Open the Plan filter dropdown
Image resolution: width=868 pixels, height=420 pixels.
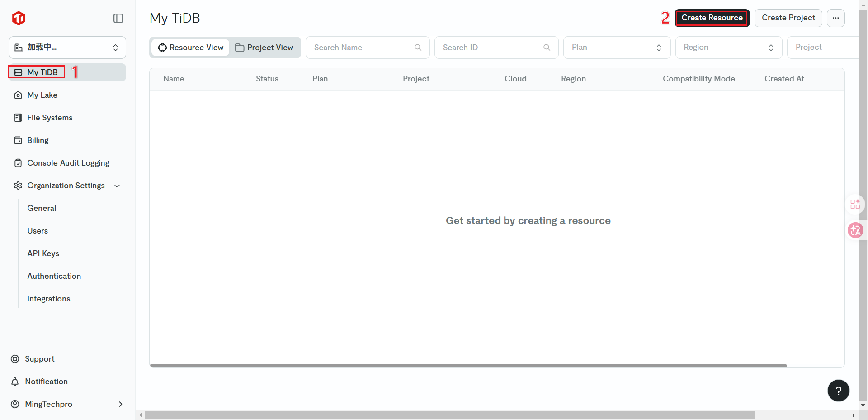pos(617,48)
